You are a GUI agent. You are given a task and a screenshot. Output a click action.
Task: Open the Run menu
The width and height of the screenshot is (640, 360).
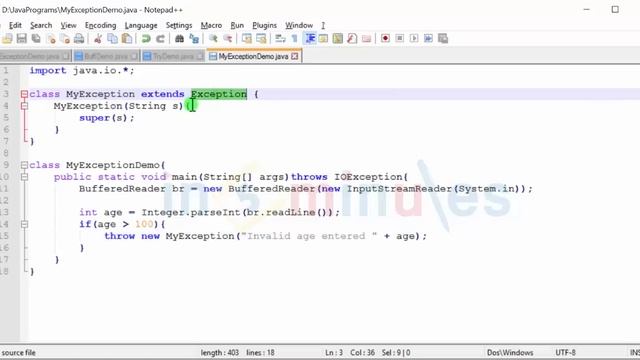point(237,25)
